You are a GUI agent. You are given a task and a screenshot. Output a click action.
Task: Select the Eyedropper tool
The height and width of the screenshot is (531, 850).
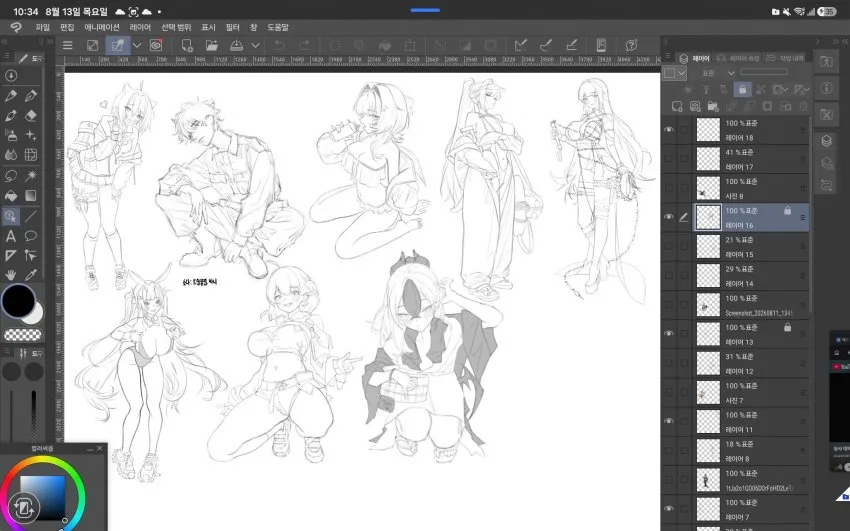click(31, 275)
